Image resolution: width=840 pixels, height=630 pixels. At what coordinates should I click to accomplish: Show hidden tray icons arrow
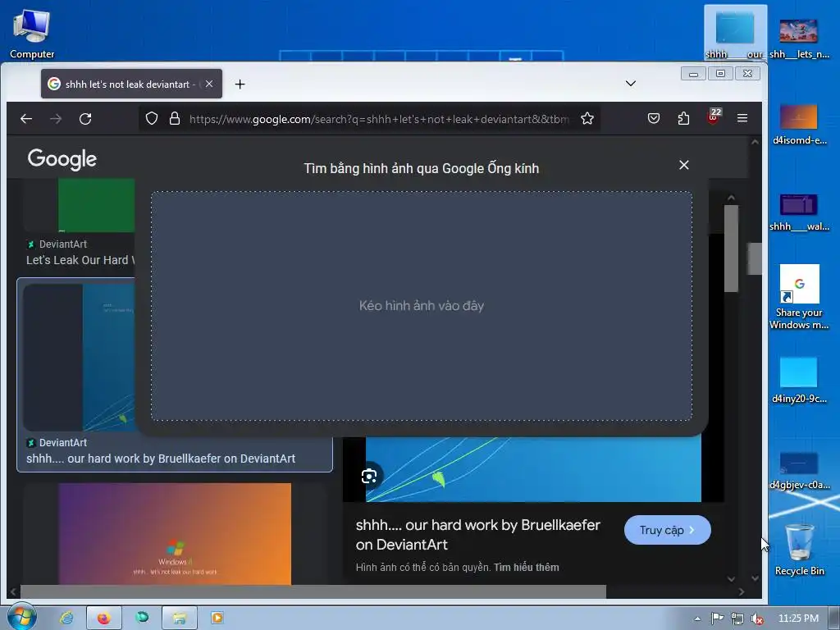[x=697, y=619]
